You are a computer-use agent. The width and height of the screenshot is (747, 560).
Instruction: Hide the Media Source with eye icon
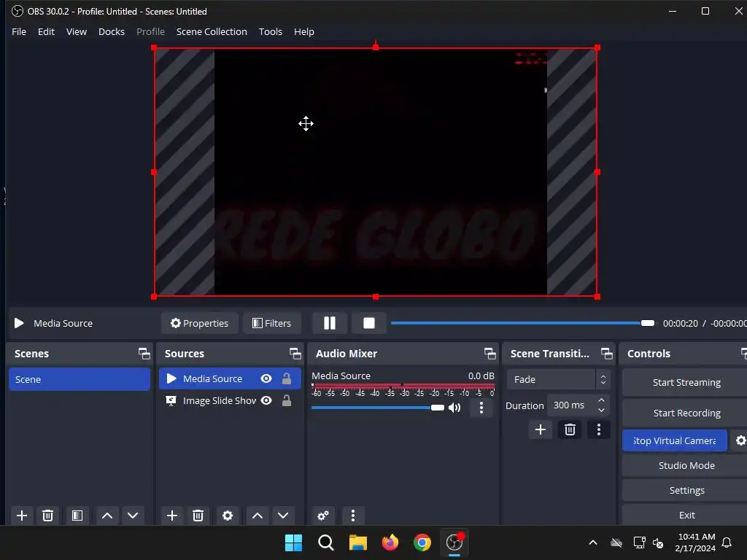click(x=266, y=378)
